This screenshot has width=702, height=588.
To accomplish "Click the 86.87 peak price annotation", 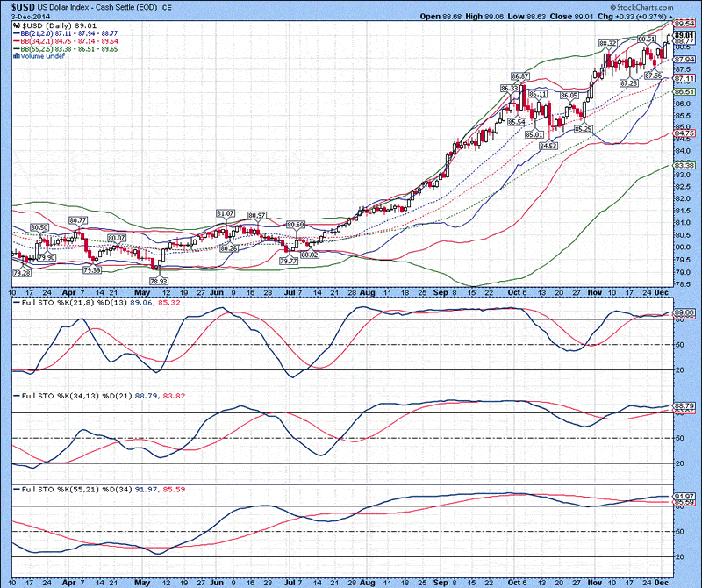I will coord(519,76).
